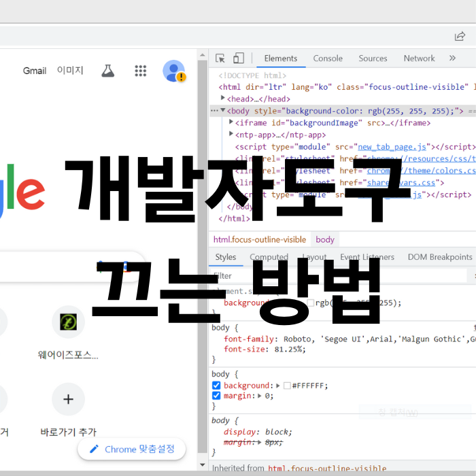
Task: Open the new_tab_page.js script link
Action: [x=392, y=147]
